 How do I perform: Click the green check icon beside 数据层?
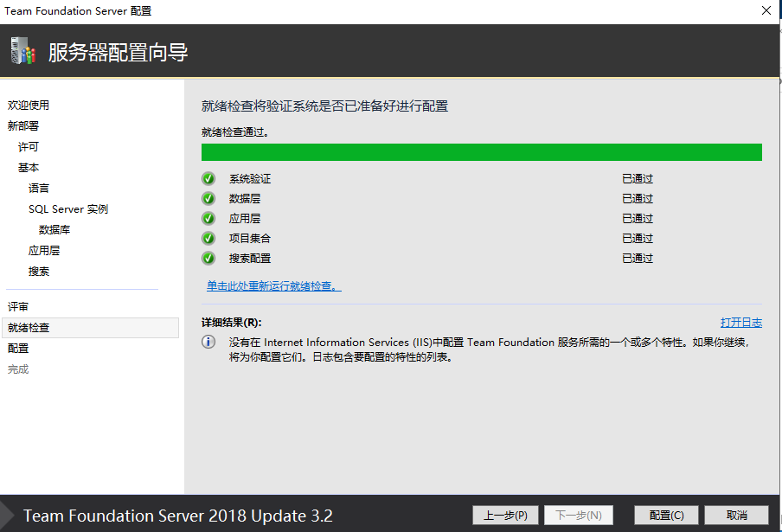pos(208,198)
